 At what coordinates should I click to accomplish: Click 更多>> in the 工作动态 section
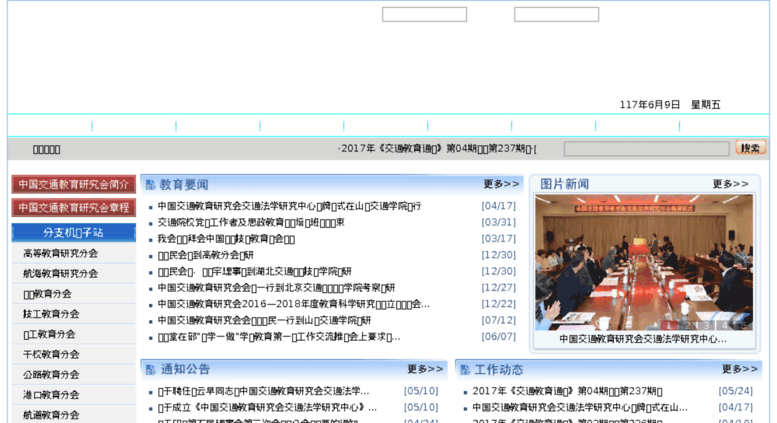tap(739, 369)
